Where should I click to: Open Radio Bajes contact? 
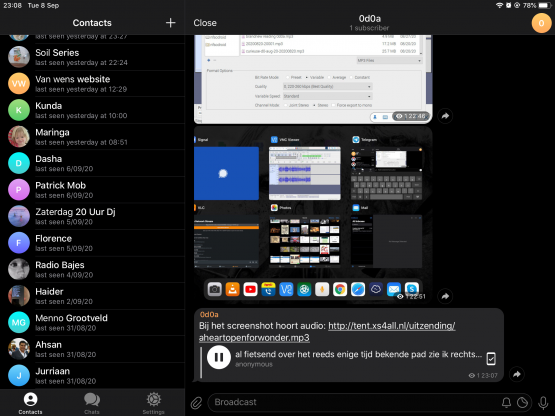[92, 269]
